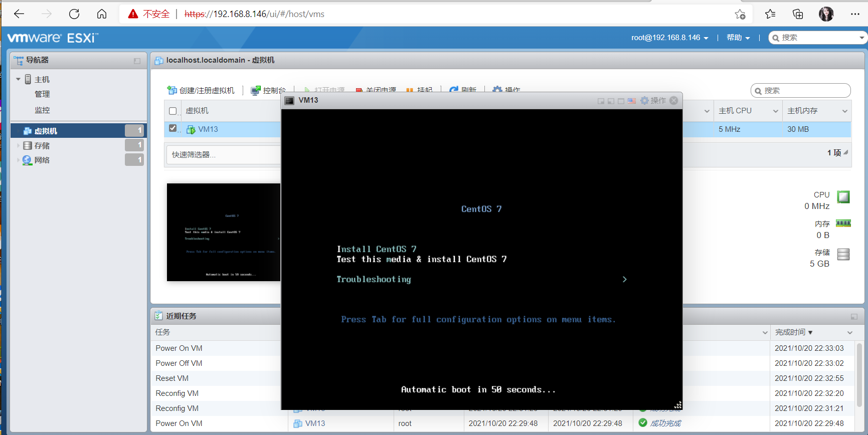Click the VM13 console resize grip

pyautogui.click(x=677, y=405)
